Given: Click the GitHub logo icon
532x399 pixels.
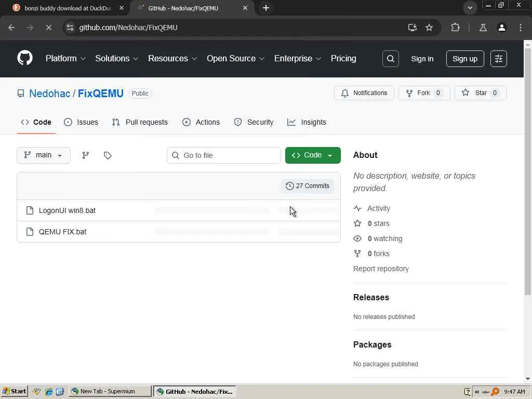Looking at the screenshot, I should pyautogui.click(x=25, y=58).
